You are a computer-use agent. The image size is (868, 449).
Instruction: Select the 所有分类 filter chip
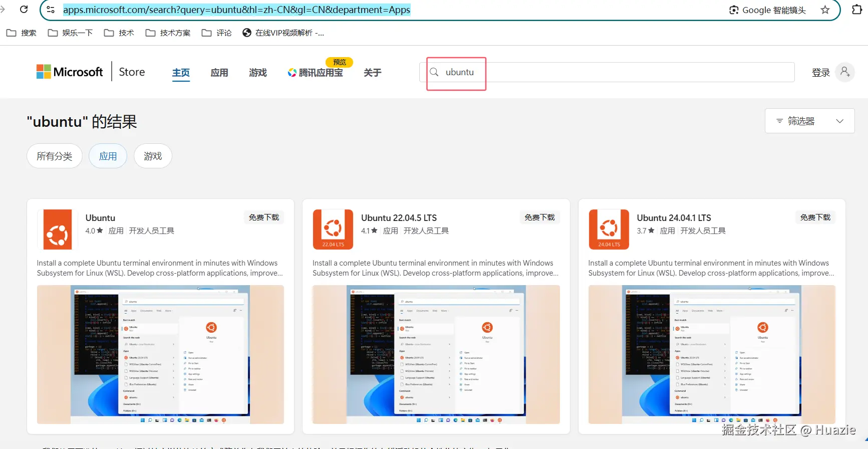[x=55, y=156]
